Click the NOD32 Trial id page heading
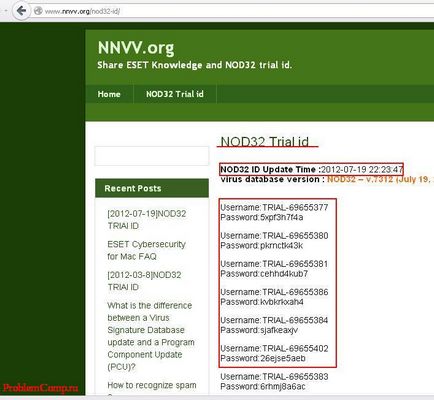Screen dimensions: 434x400 pos(265,142)
